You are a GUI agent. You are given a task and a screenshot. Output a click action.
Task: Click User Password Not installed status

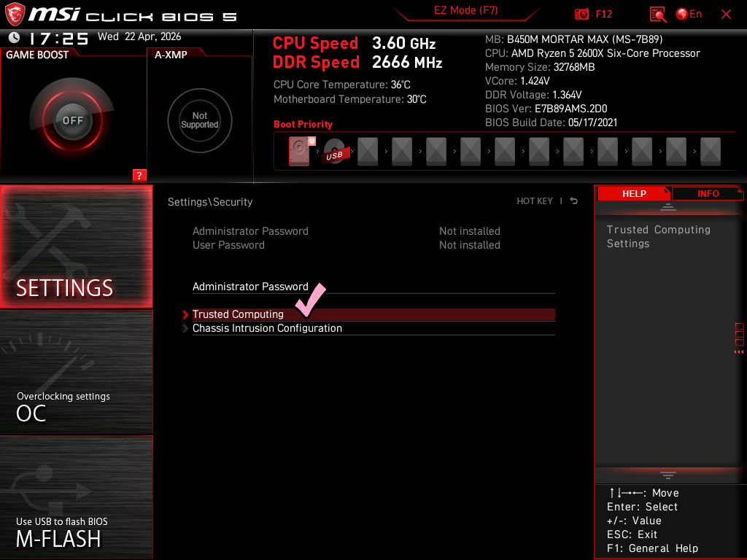(469, 245)
